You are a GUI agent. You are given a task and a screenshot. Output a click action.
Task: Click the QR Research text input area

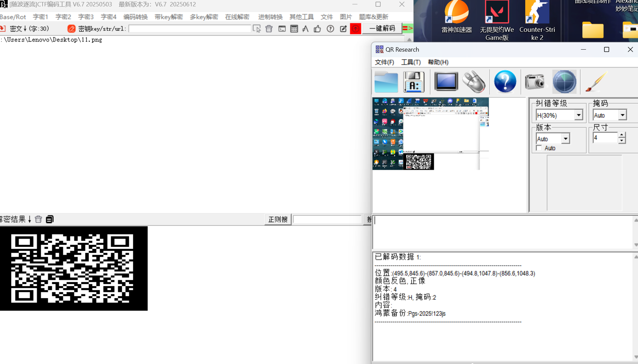point(503,232)
